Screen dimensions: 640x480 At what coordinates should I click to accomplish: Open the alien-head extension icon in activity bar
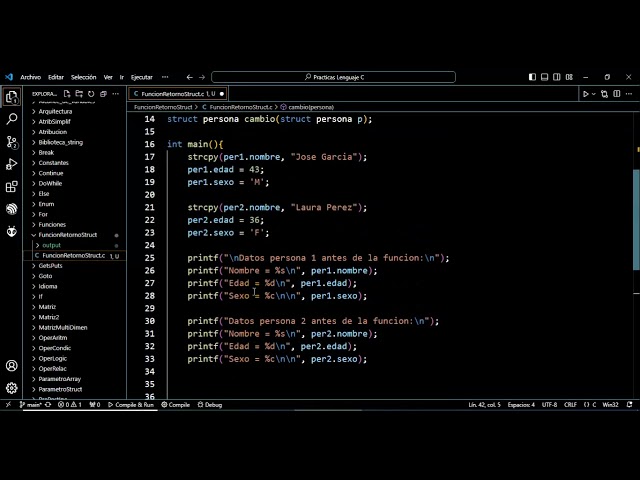click(11, 231)
